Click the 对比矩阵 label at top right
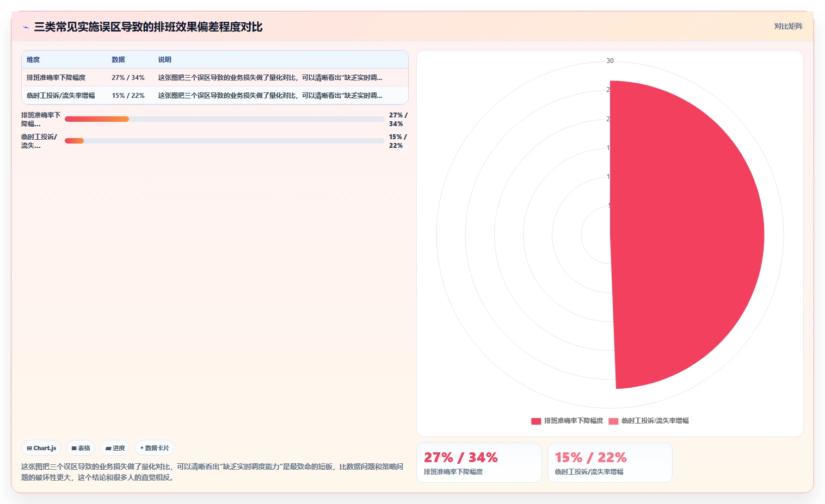This screenshot has width=825, height=504. tap(788, 26)
